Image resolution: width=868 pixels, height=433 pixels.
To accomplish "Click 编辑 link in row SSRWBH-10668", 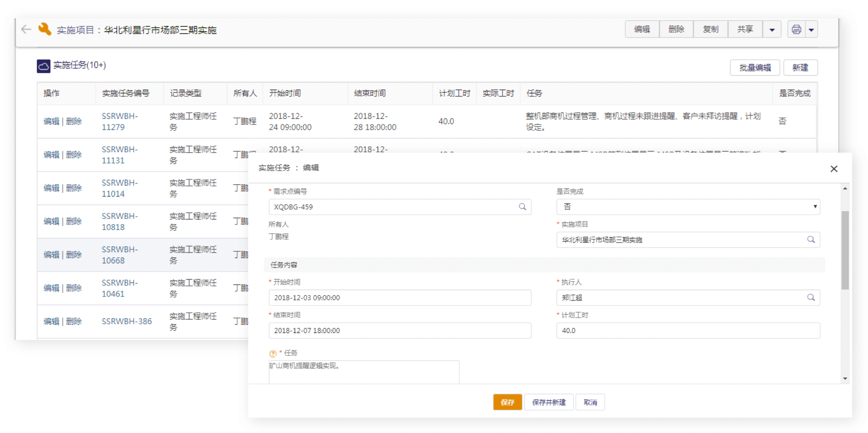I will point(51,255).
